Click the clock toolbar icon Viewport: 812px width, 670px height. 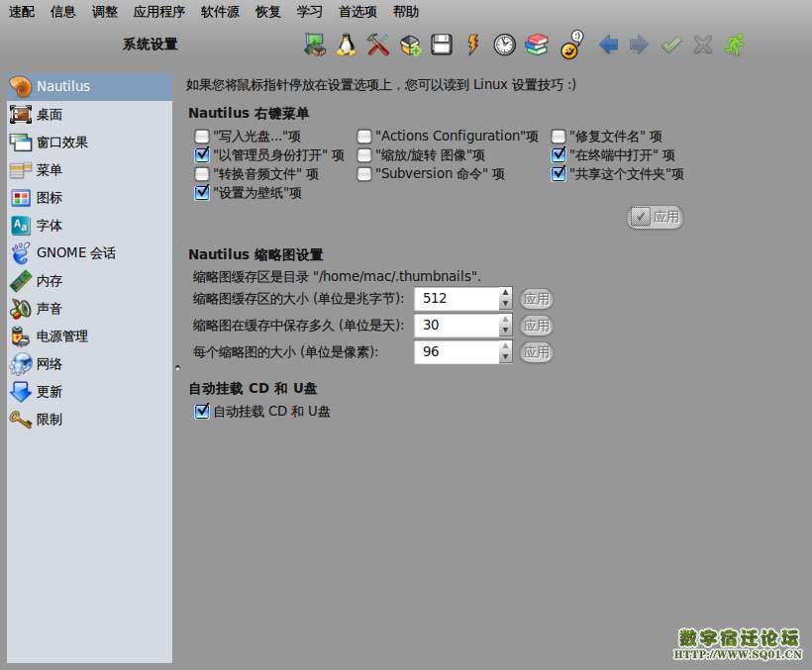click(x=504, y=45)
